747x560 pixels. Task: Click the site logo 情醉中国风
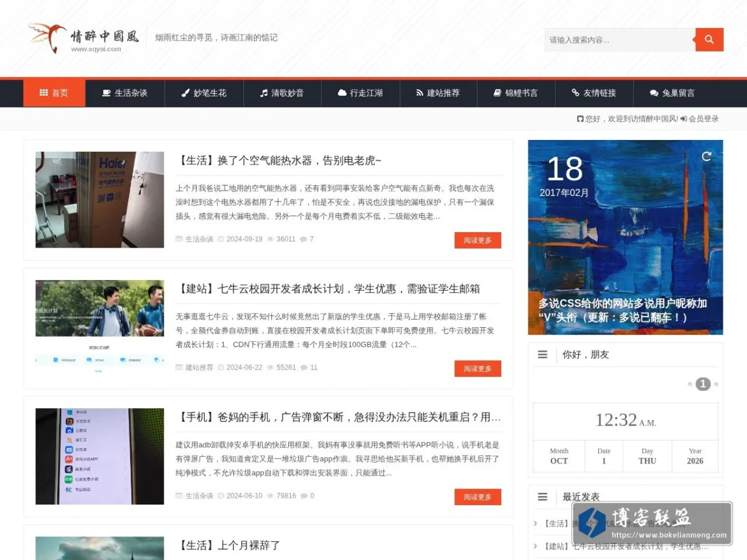click(x=83, y=38)
